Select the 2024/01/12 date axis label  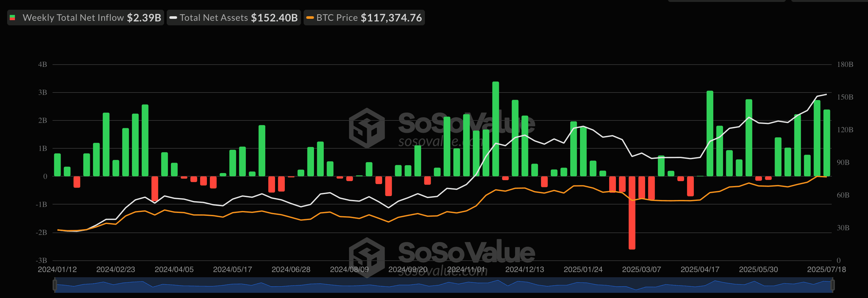coord(57,269)
